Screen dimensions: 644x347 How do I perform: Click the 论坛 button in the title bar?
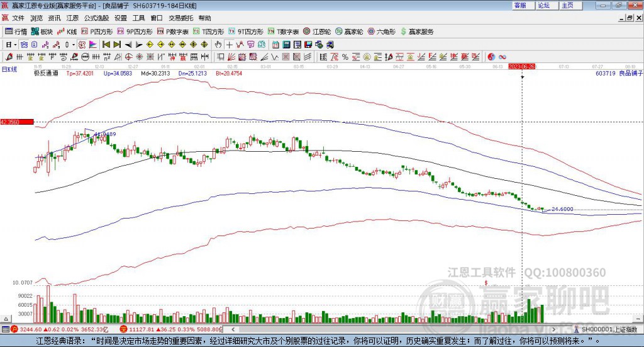point(547,5)
